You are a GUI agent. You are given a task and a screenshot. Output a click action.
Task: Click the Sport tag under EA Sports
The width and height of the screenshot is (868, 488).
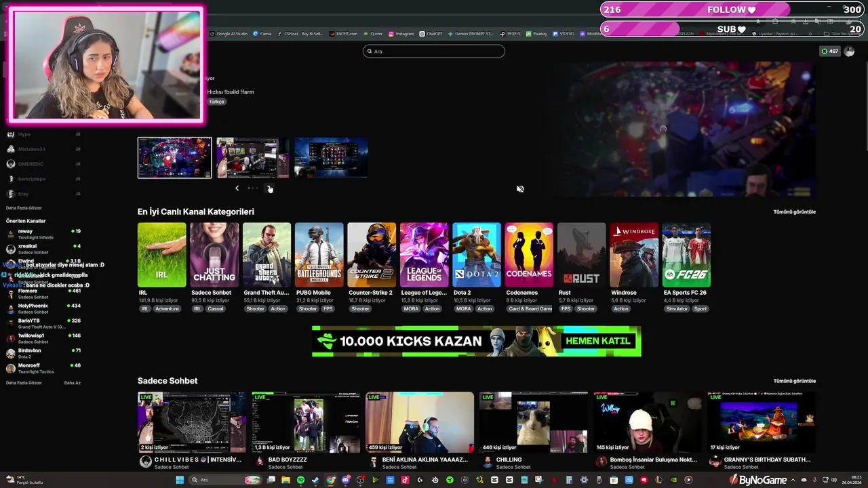[x=701, y=308]
